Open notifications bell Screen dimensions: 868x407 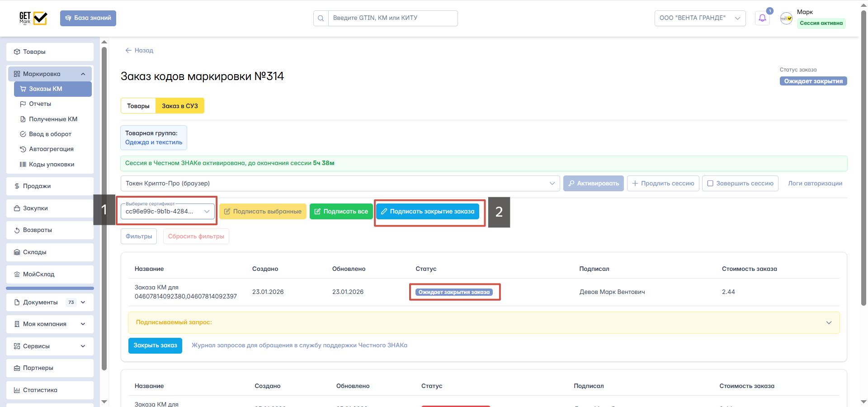pyautogui.click(x=762, y=18)
